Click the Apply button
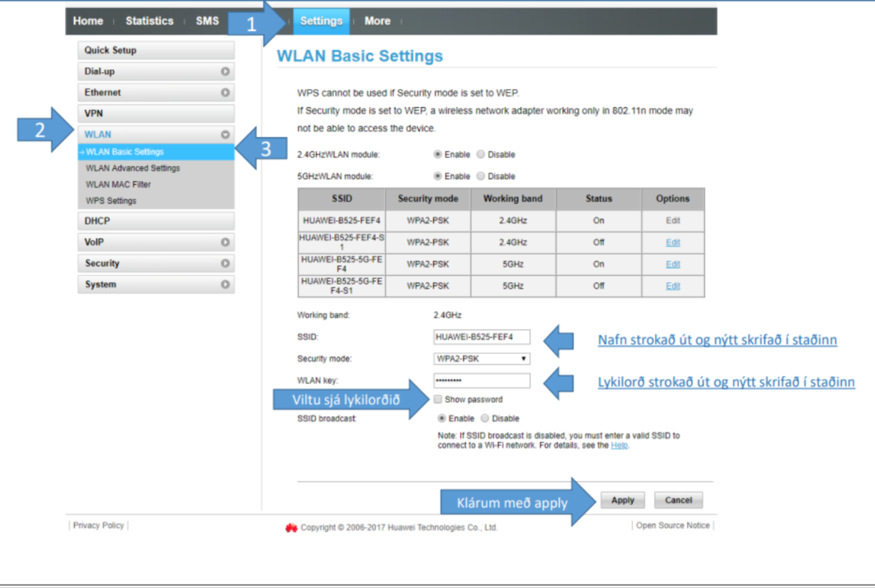875x588 pixels. (x=623, y=500)
